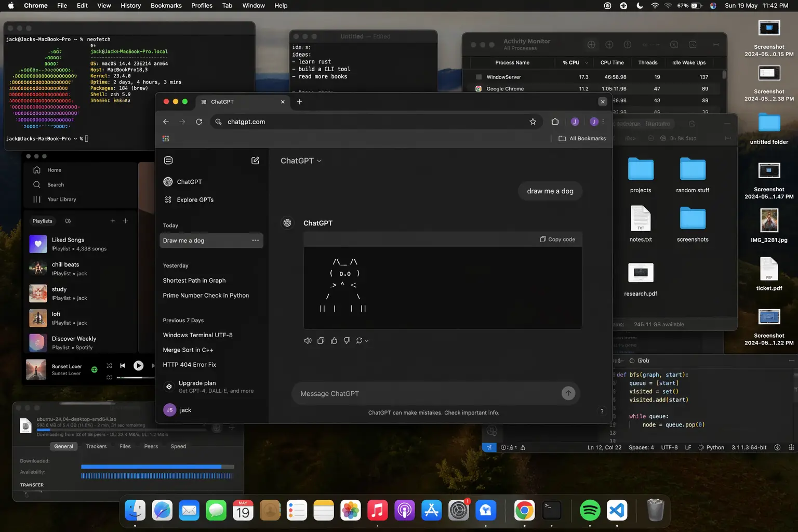Click the ubuntu ISO download progress bar

coord(123,430)
